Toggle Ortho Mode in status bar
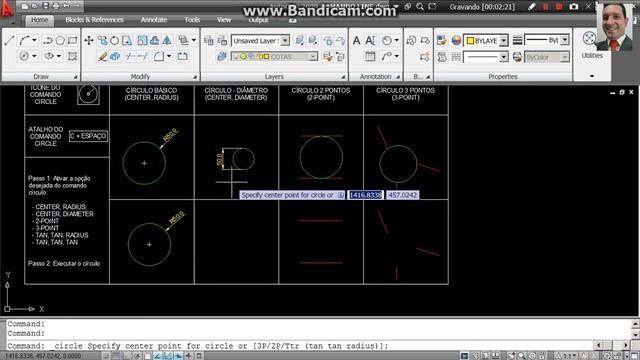Viewport: 640px width, 360px height. 127,356
